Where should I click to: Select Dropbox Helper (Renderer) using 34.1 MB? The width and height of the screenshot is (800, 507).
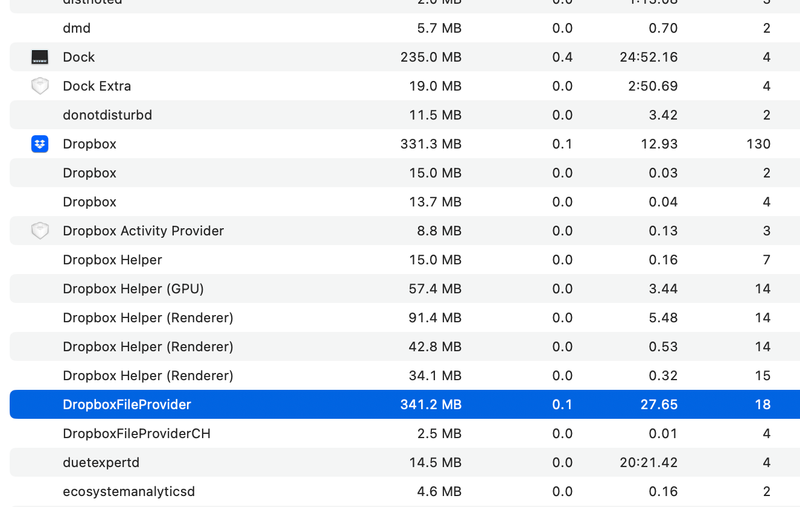coord(405,375)
